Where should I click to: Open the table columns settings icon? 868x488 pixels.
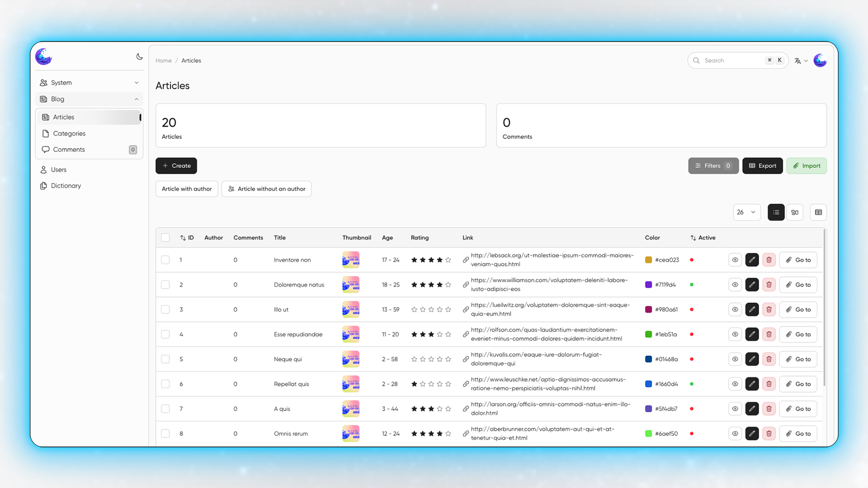tap(818, 212)
